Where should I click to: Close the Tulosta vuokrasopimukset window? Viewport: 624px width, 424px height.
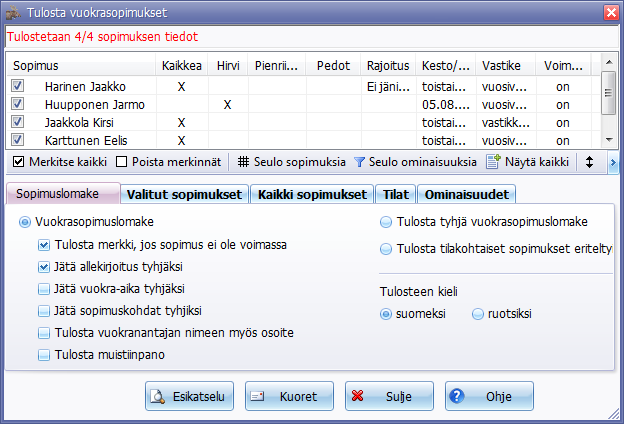tap(611, 12)
